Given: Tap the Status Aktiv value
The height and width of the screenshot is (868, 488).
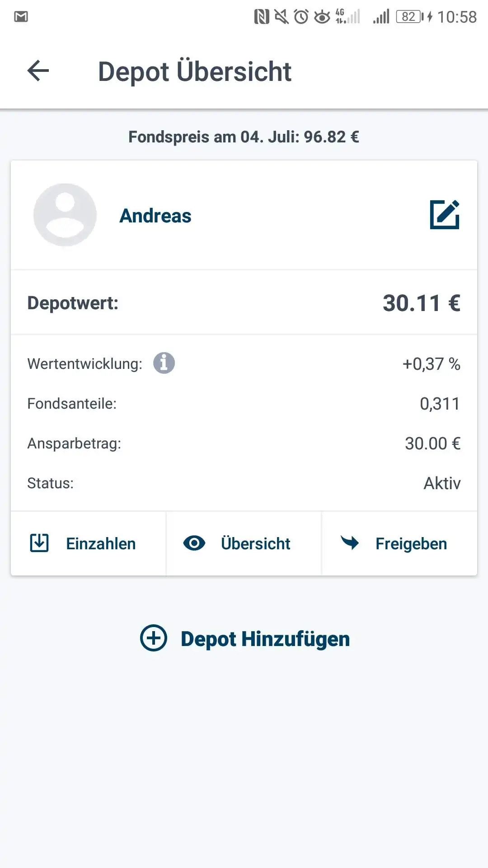Looking at the screenshot, I should 441,483.
